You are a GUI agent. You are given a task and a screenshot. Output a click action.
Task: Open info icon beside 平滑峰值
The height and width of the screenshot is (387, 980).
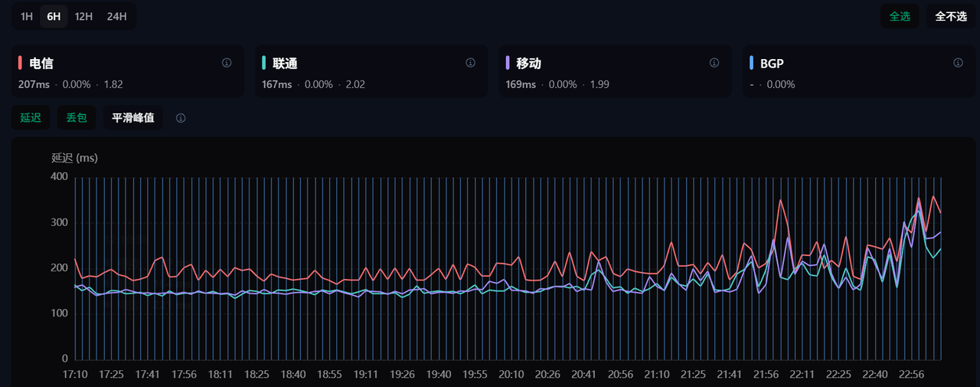point(181,118)
